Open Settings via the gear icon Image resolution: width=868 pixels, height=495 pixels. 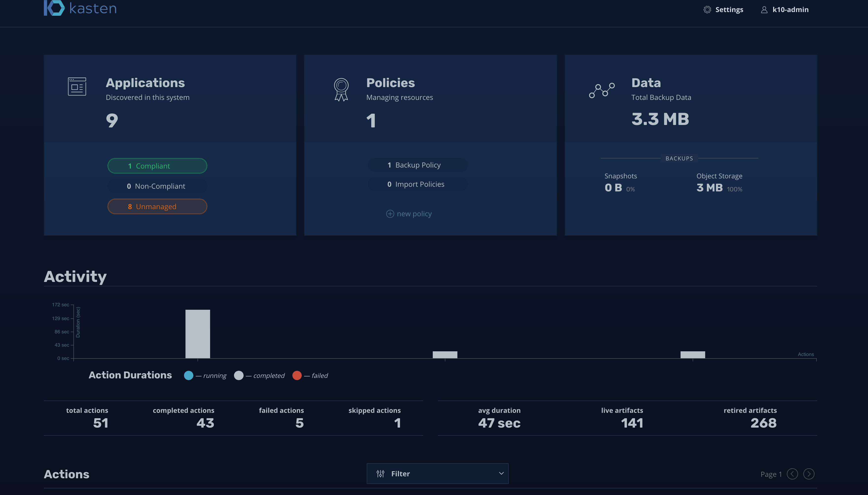707,10
